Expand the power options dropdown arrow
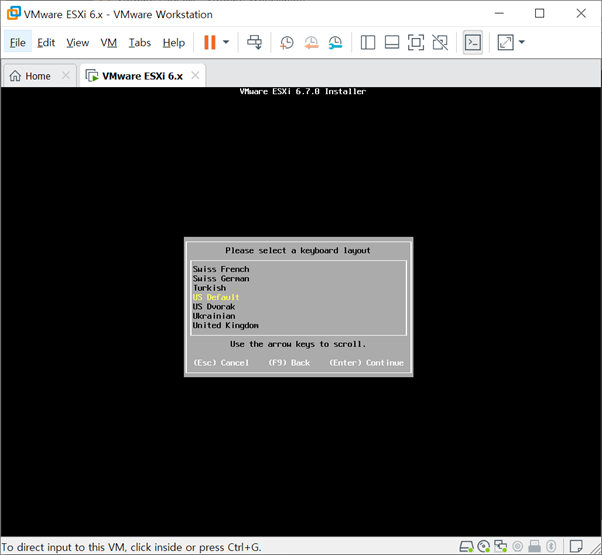This screenshot has height=555, width=602. point(226,42)
